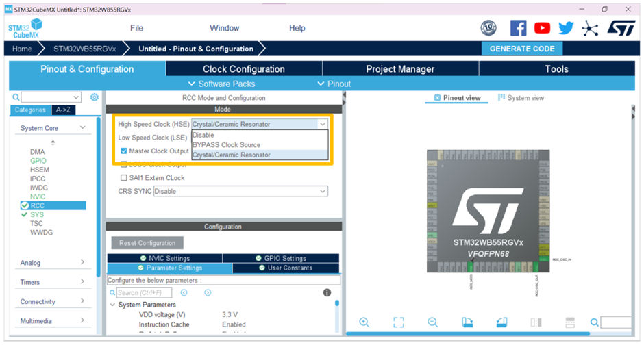Expand the Software Packs menu
The height and width of the screenshot is (345, 644).
point(222,84)
